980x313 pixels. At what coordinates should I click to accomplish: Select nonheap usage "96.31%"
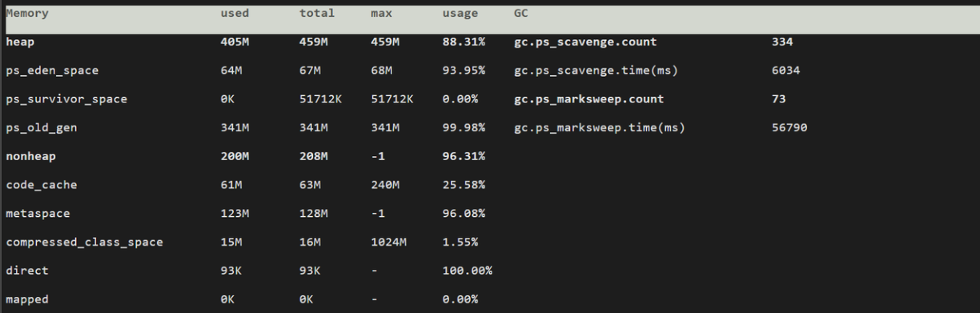[464, 157]
